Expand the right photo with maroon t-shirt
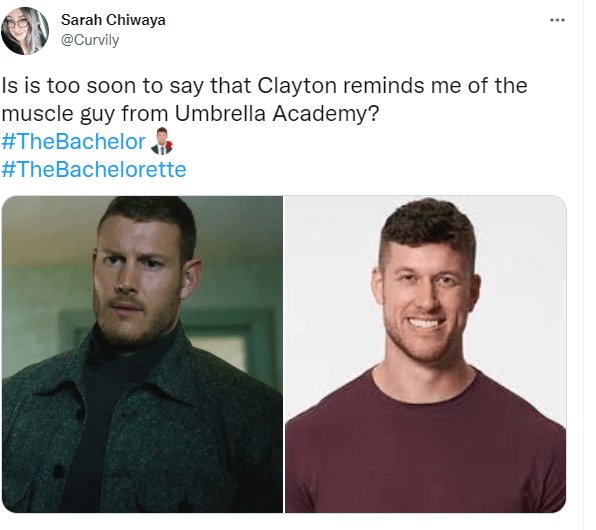 click(426, 354)
